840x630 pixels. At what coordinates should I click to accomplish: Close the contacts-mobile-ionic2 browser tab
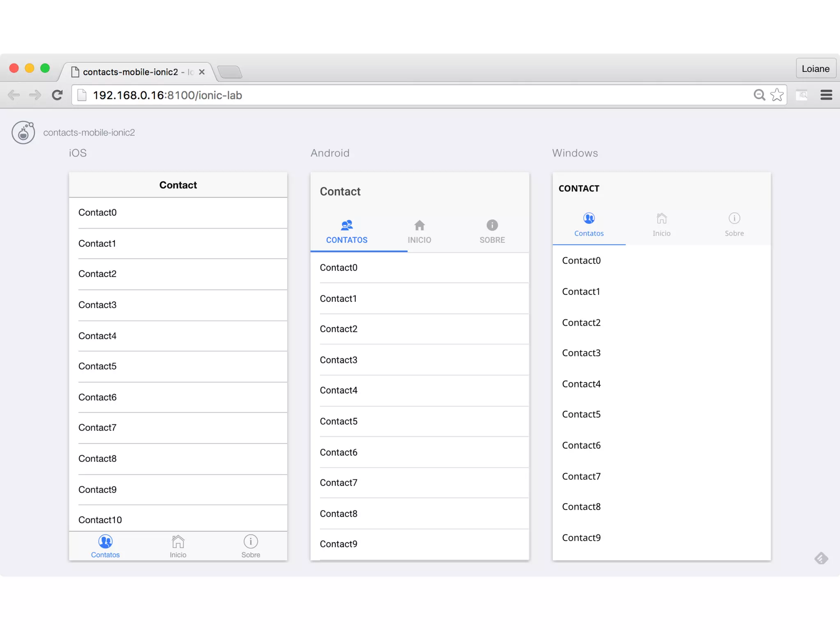coord(202,72)
